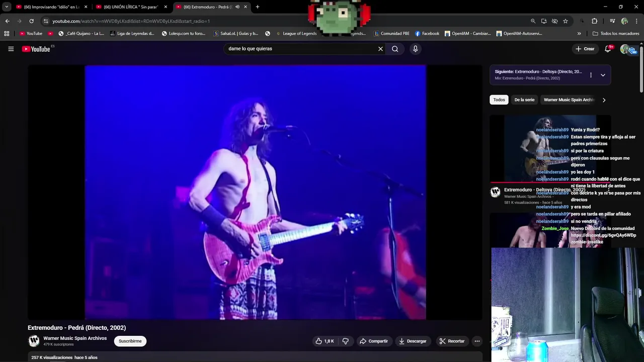The height and width of the screenshot is (362, 644).
Task: View site information icon in address bar
Action: [46, 21]
